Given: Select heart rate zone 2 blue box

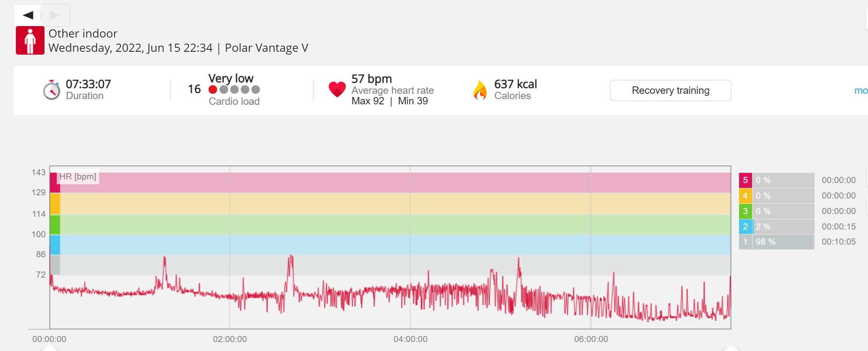Looking at the screenshot, I should click(x=745, y=227).
